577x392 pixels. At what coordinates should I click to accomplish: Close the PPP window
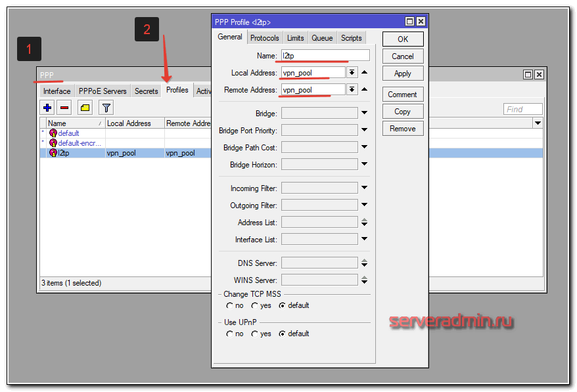point(539,75)
